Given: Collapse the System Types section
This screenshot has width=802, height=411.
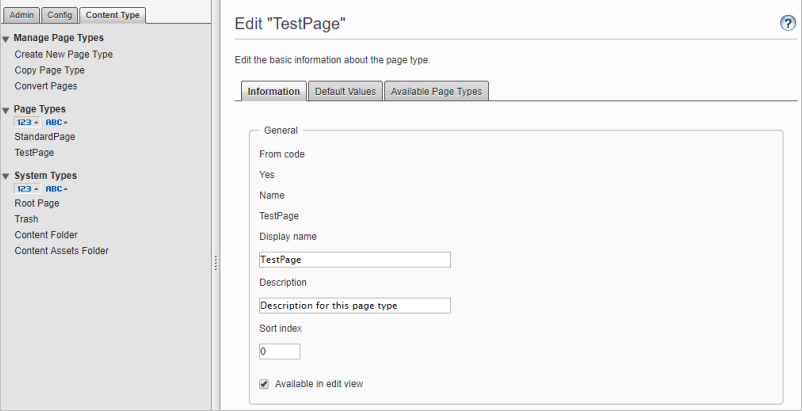Looking at the screenshot, I should point(6,176).
